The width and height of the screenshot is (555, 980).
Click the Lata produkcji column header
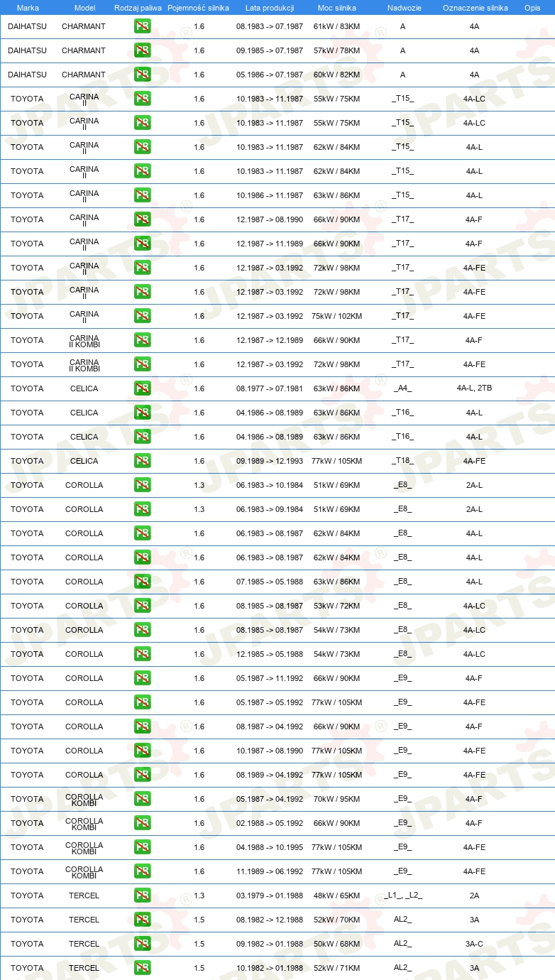[270, 8]
